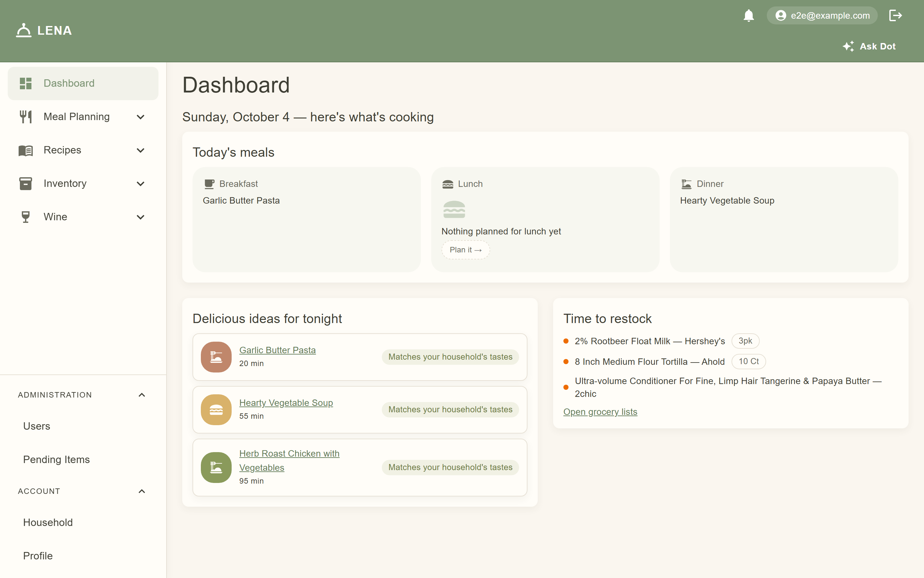Screen dimensions: 924x578
Task: Click the Inventory box icon
Action: click(26, 183)
